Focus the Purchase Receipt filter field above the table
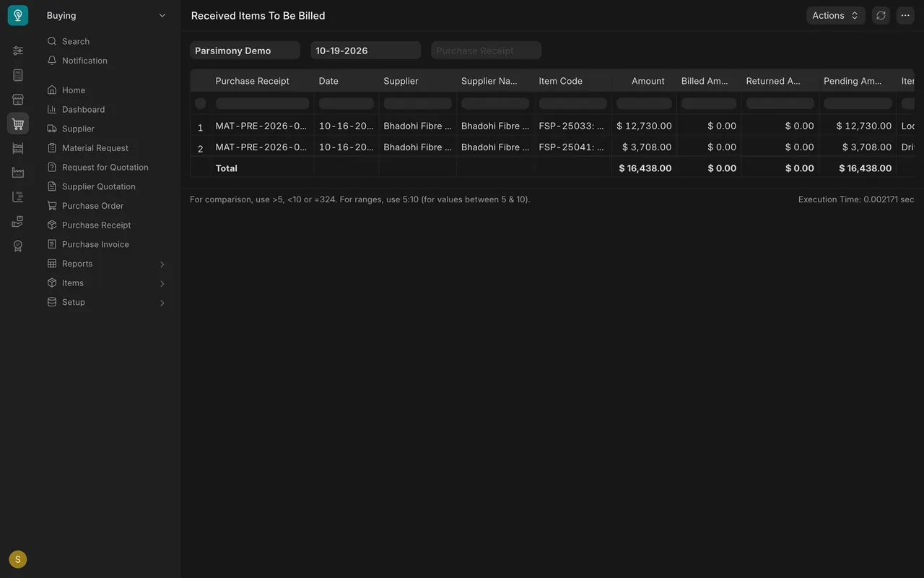This screenshot has width=924, height=578. tap(487, 51)
